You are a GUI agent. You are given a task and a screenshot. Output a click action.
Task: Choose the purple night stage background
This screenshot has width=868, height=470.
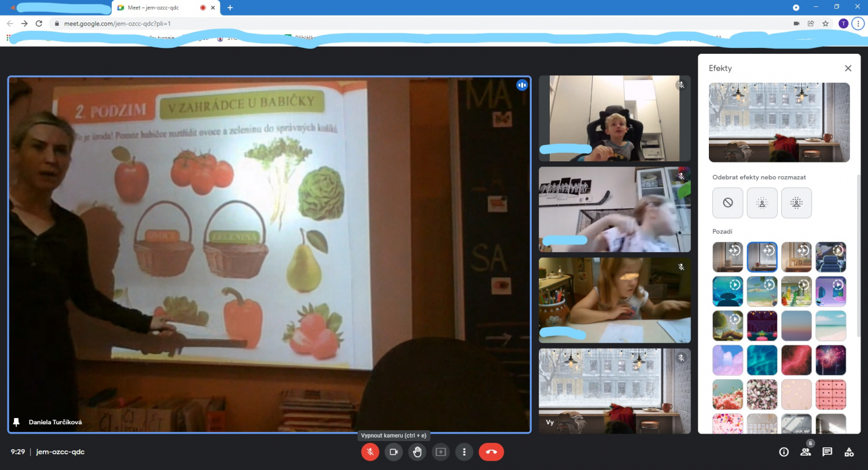click(x=762, y=326)
